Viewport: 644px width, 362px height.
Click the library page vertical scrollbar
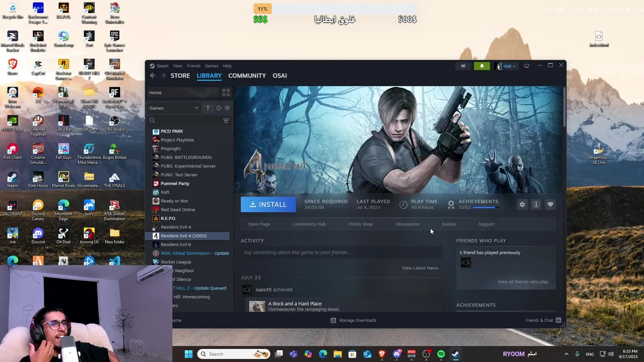click(565, 108)
